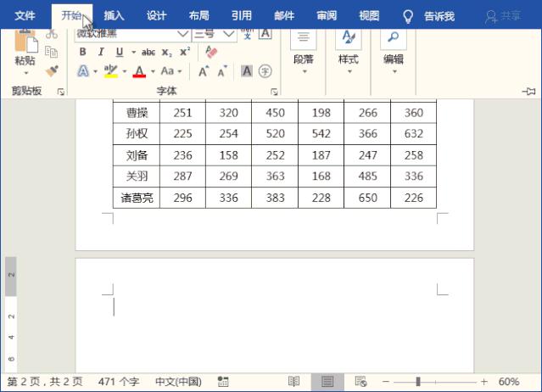
Task: Click the Tell Me lightbulb icon
Action: point(408,16)
